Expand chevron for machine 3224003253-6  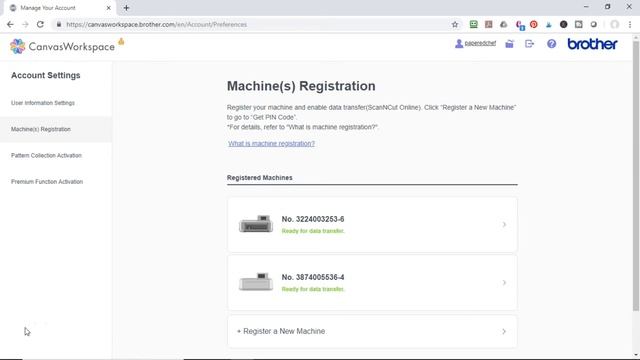click(504, 224)
